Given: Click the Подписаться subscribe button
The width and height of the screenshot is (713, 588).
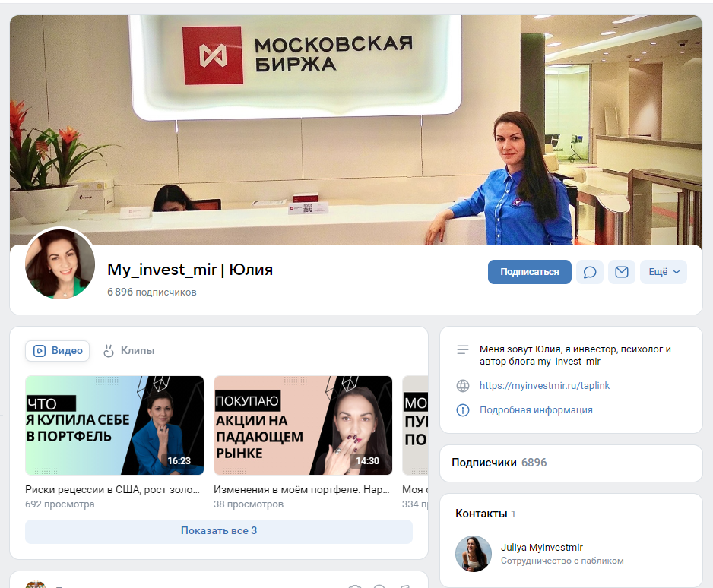Looking at the screenshot, I should tap(529, 272).
